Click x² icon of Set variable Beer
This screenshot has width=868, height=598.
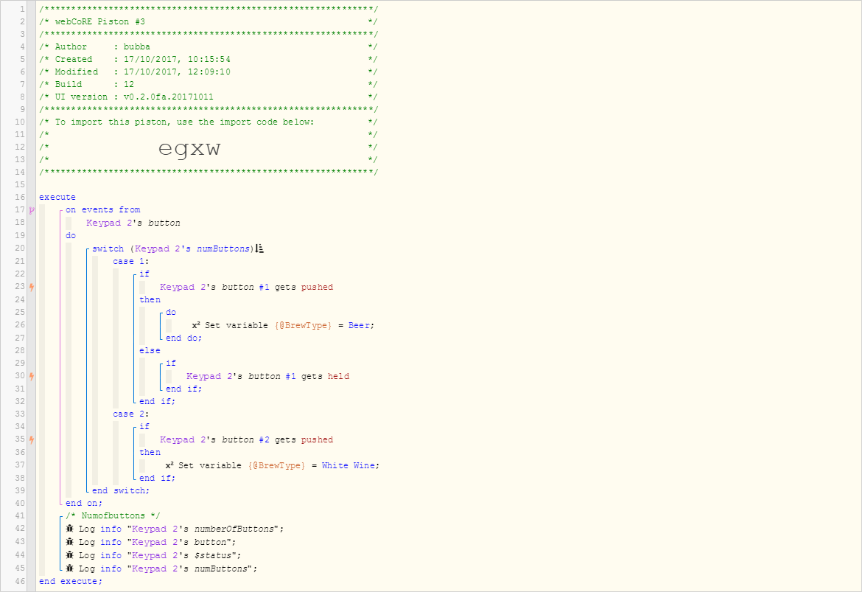196,325
